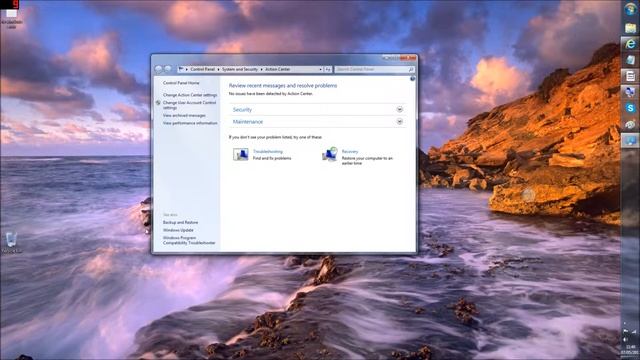
Task: Open dropdown arrow after System and Security
Action: [262, 69]
